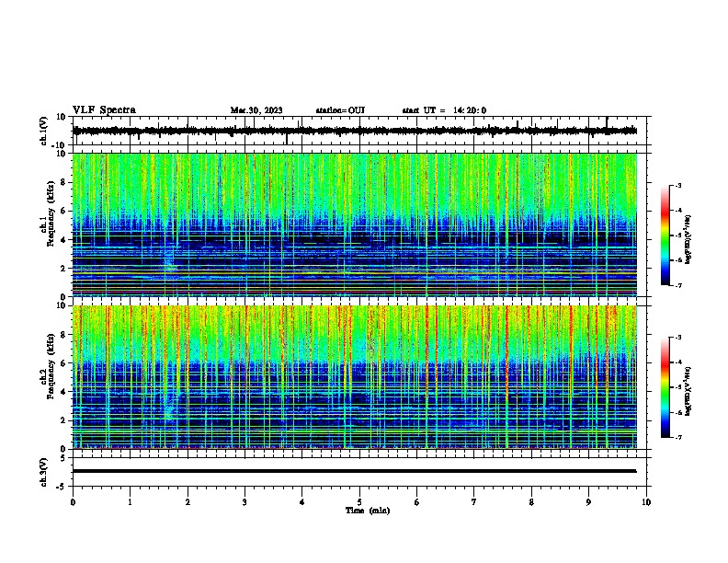Click the ch.1 "Frequency (kHz)" axis label
Image resolution: width=728 pixels, height=563 pixels.
(x=51, y=213)
